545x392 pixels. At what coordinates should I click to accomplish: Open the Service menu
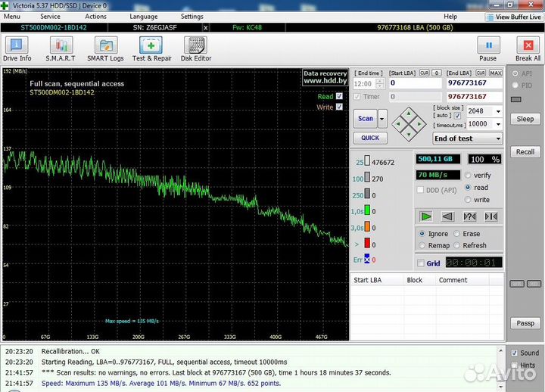pos(50,16)
